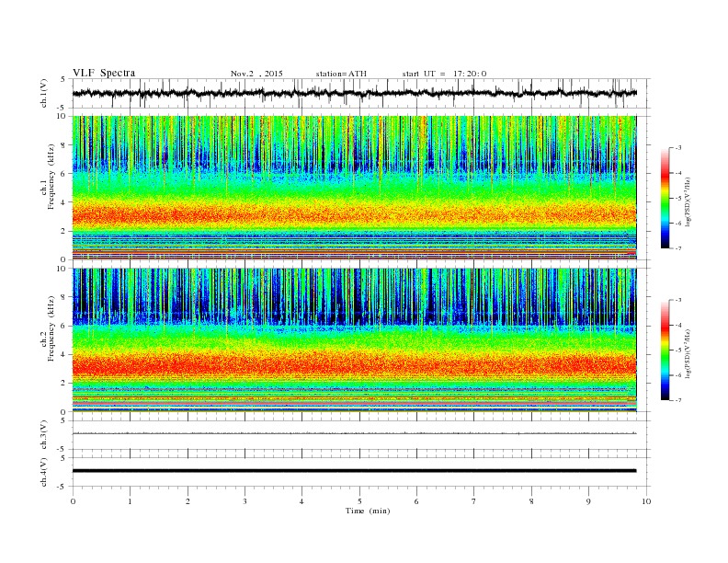Click the '-7' tick on ch.2 color bar
Image resolution: width=728 pixels, height=563 pixels.
coord(678,400)
